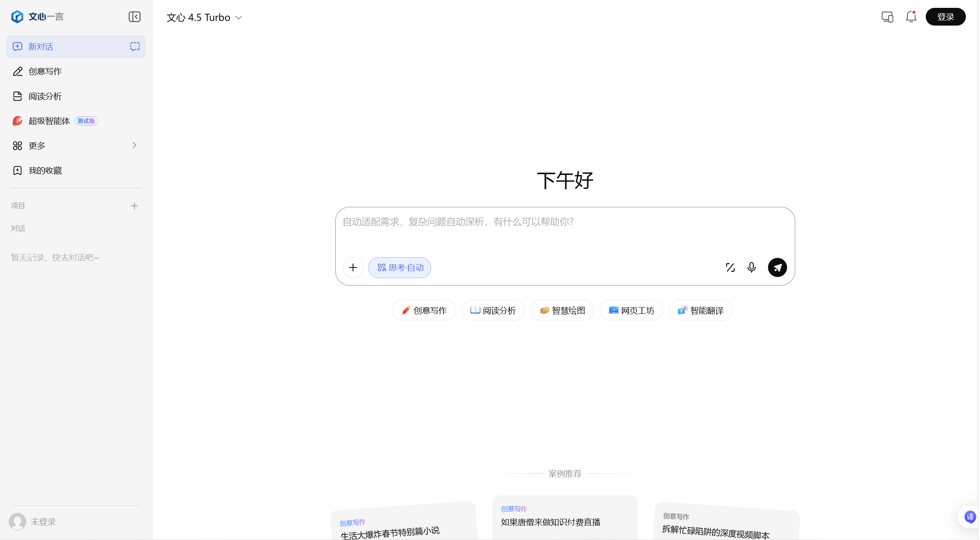Image resolution: width=980 pixels, height=540 pixels.
Task: Toggle the 思考·自动 thinking mode pill
Action: [399, 267]
